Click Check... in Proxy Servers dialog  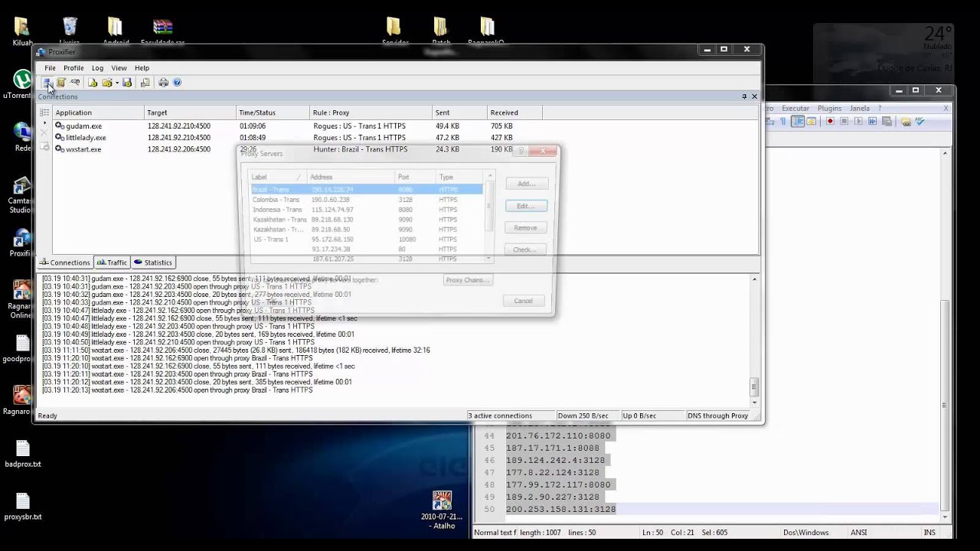point(526,249)
